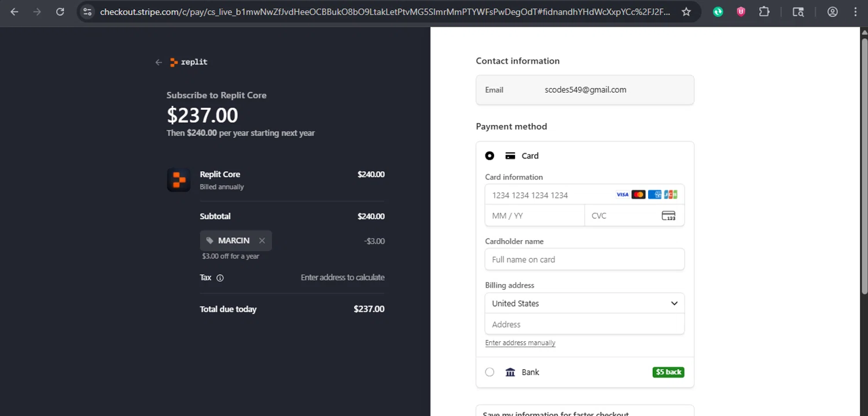Image resolution: width=868 pixels, height=416 pixels.
Task: Click the Enter address manually link
Action: tap(520, 343)
